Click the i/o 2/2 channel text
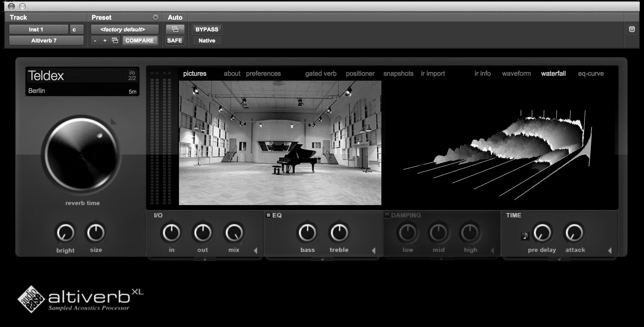Screen dimensions: 644x327 click(x=132, y=75)
